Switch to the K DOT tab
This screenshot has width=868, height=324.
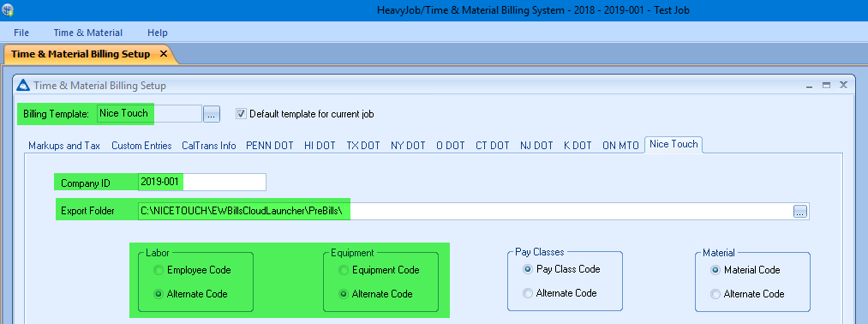pyautogui.click(x=578, y=146)
